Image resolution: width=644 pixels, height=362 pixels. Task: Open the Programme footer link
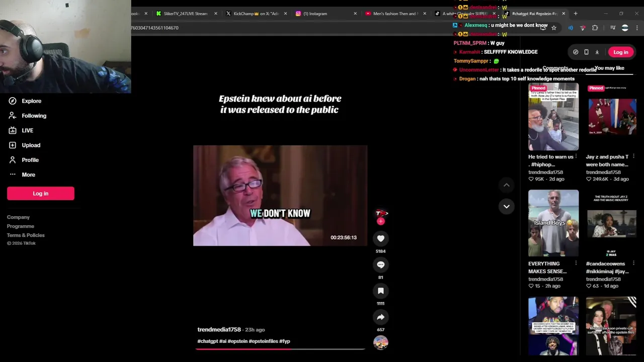[x=21, y=226]
